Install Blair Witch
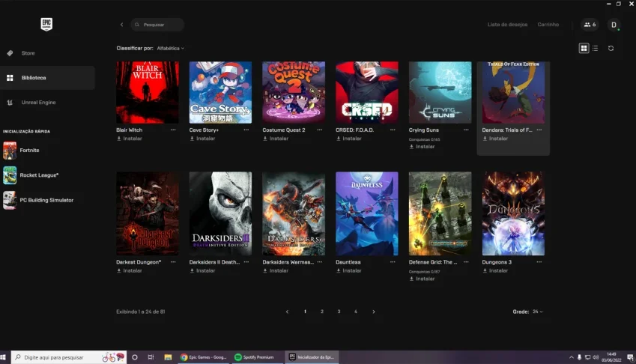Image resolution: width=636 pixels, height=364 pixels. coord(130,139)
